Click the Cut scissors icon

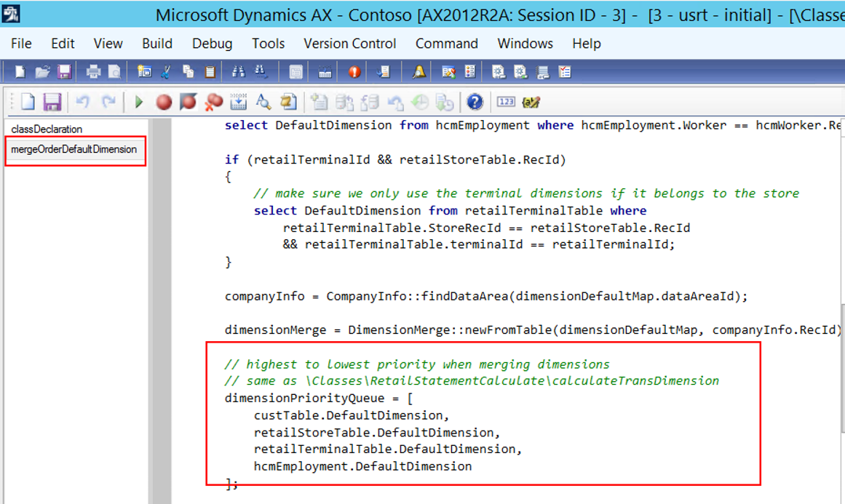pyautogui.click(x=166, y=71)
